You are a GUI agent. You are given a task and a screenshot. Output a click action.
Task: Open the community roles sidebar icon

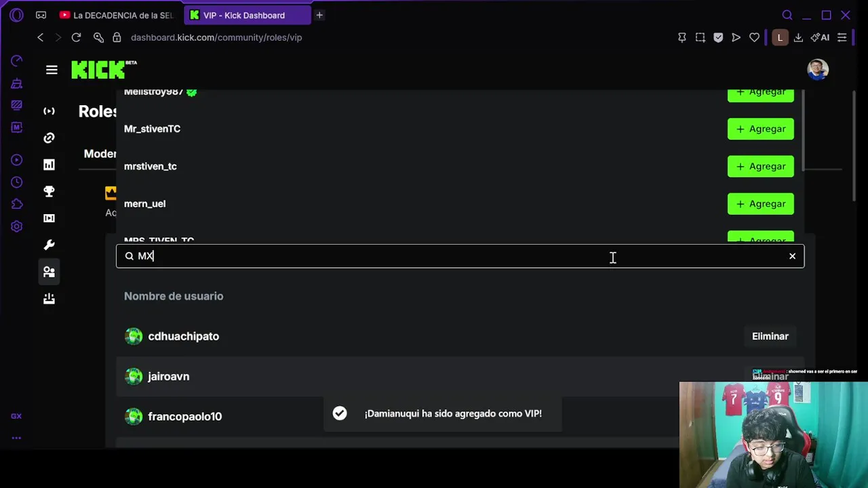click(49, 272)
